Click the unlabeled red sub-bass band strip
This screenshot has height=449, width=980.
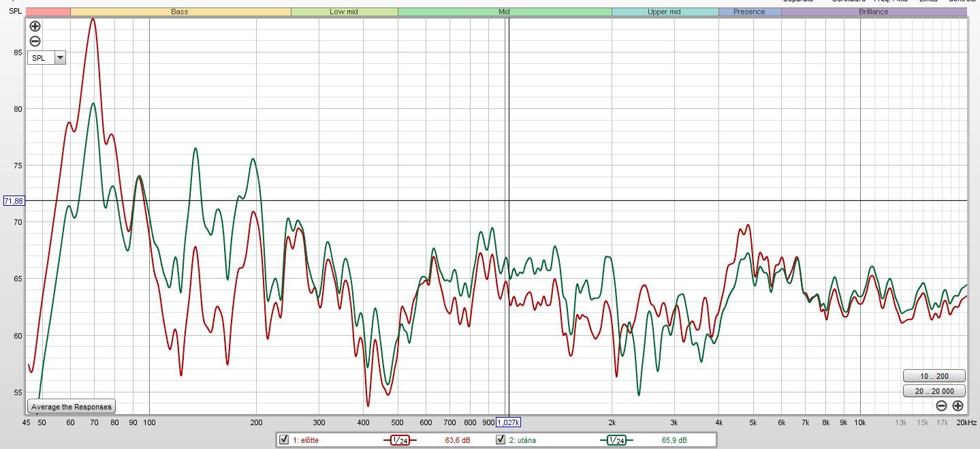pyautogui.click(x=48, y=12)
